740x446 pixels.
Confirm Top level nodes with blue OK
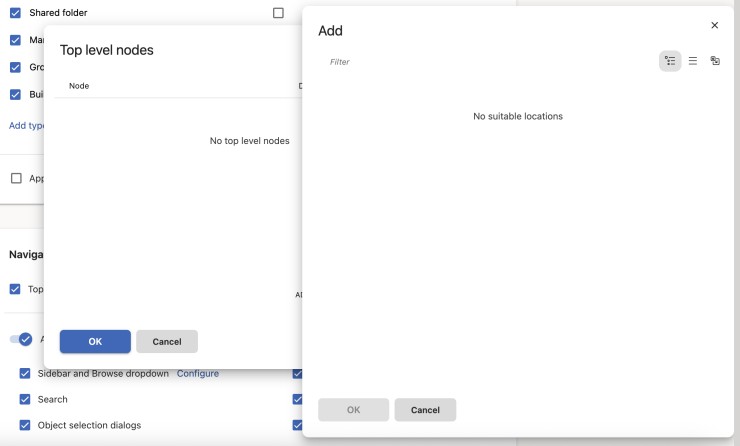pos(95,341)
